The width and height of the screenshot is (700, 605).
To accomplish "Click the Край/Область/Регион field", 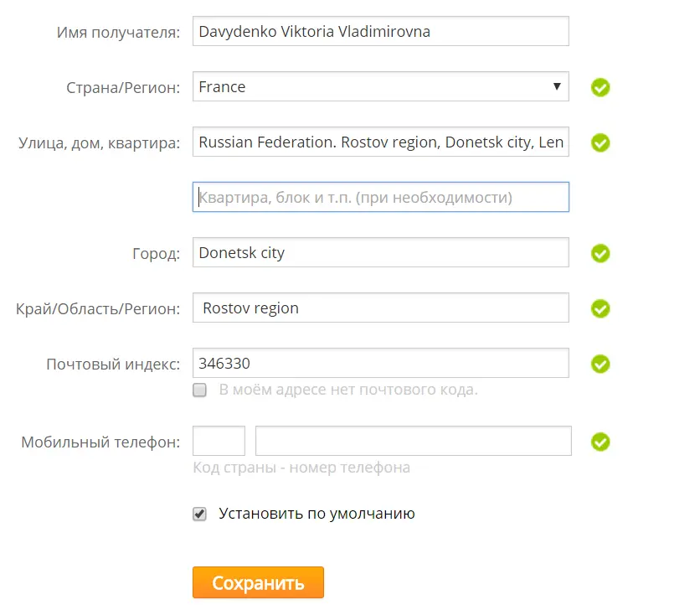I will click(x=380, y=308).
